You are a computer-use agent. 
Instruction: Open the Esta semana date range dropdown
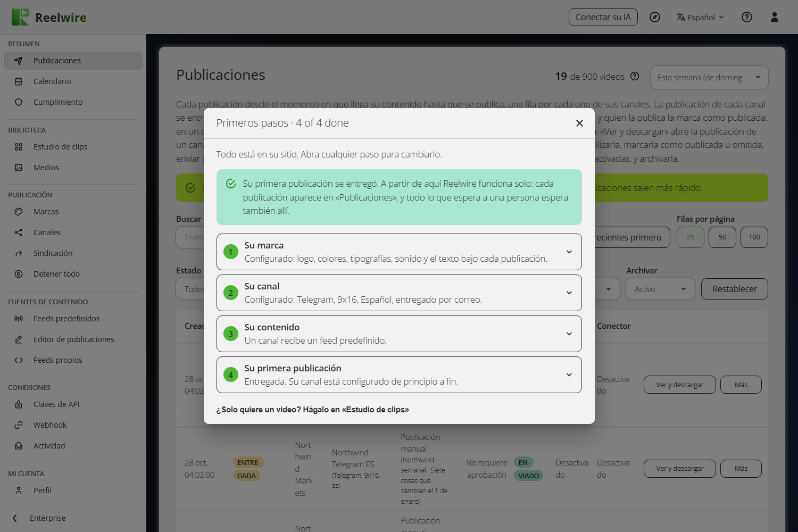point(710,78)
